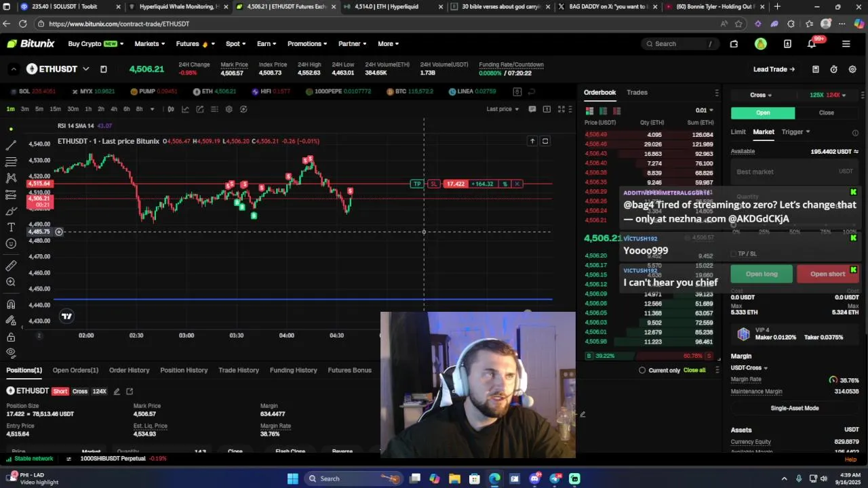Screen dimensions: 868x488
Task: Edit the ETHUSDT position pencil icon
Action: tap(117, 391)
